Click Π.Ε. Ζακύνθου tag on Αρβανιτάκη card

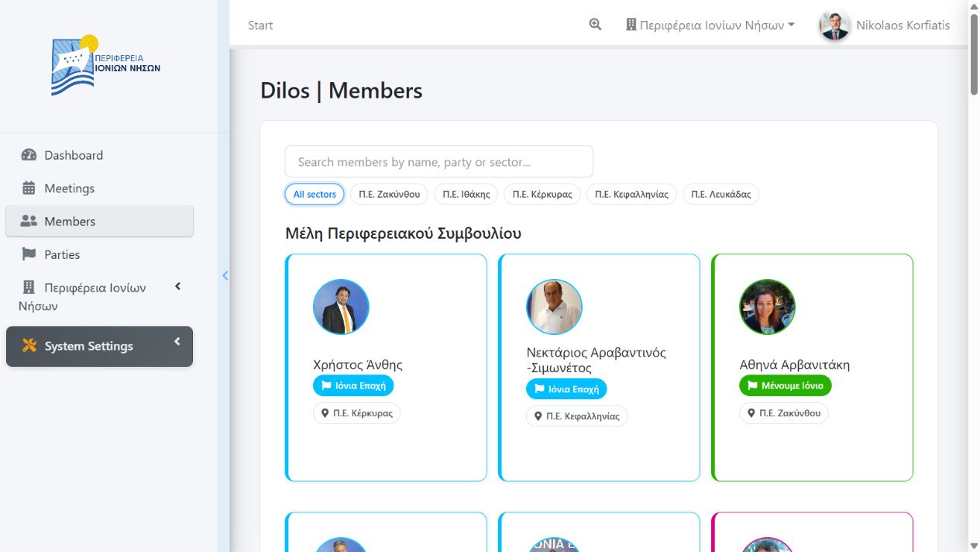tap(784, 413)
